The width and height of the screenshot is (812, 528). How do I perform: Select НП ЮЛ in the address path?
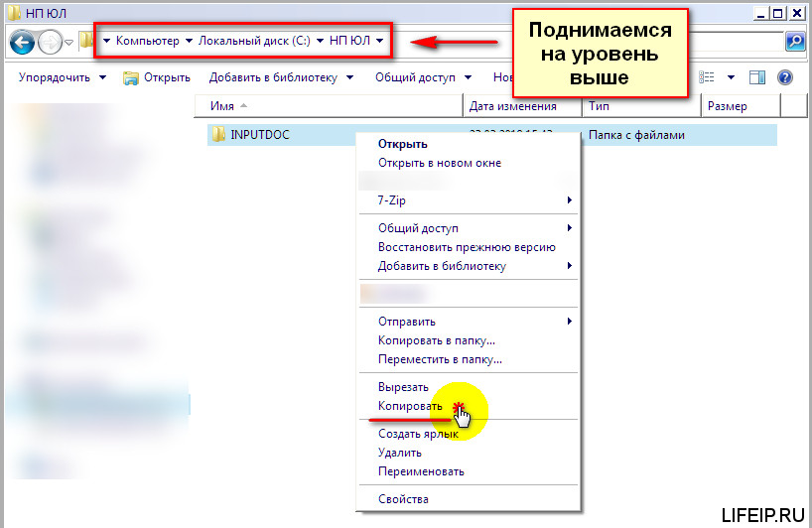tap(349, 41)
